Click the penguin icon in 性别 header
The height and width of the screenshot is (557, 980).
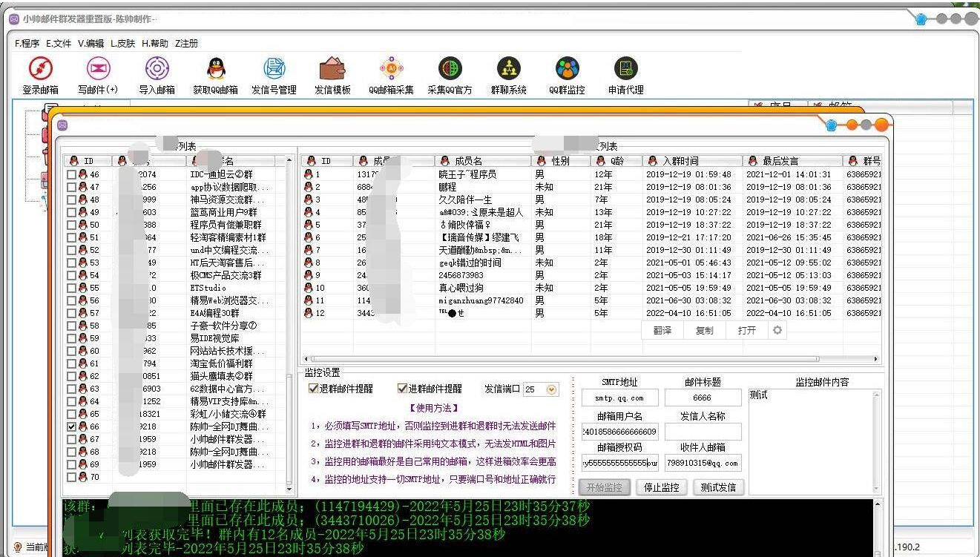pos(542,161)
